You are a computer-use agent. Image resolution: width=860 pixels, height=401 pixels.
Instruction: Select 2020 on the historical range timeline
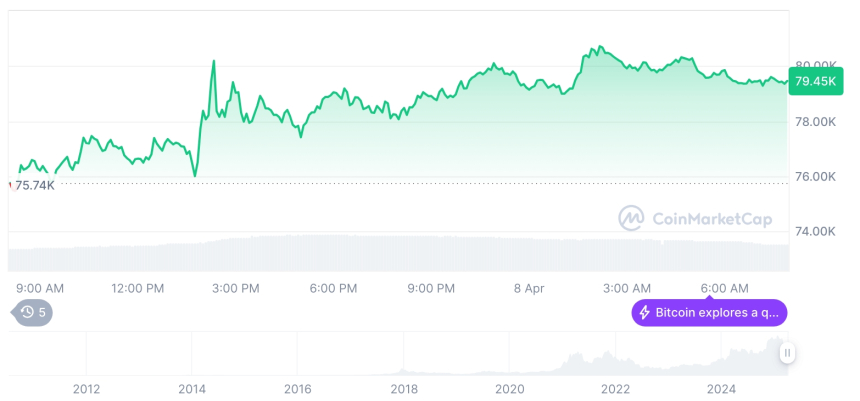pyautogui.click(x=509, y=389)
